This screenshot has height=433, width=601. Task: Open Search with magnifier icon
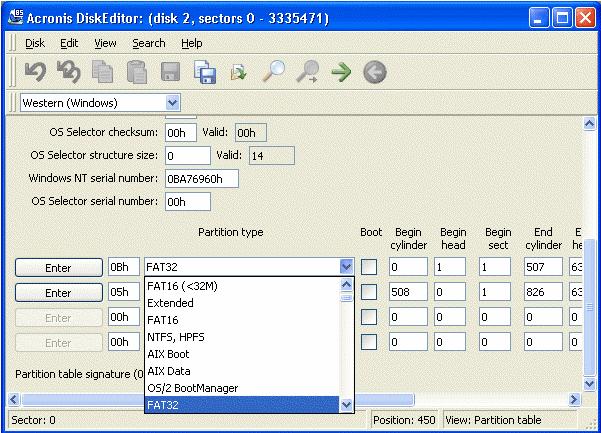274,72
